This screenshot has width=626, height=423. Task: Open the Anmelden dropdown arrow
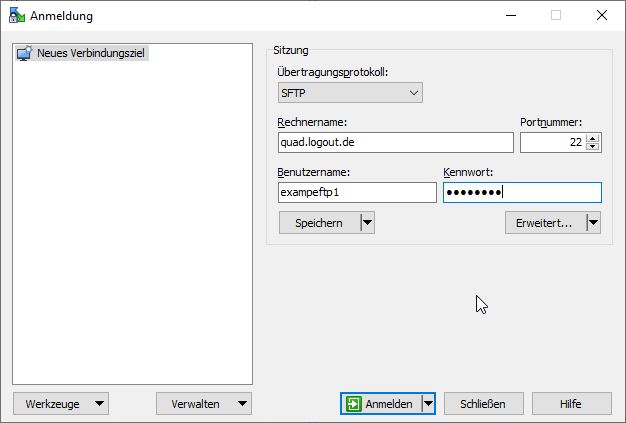428,404
